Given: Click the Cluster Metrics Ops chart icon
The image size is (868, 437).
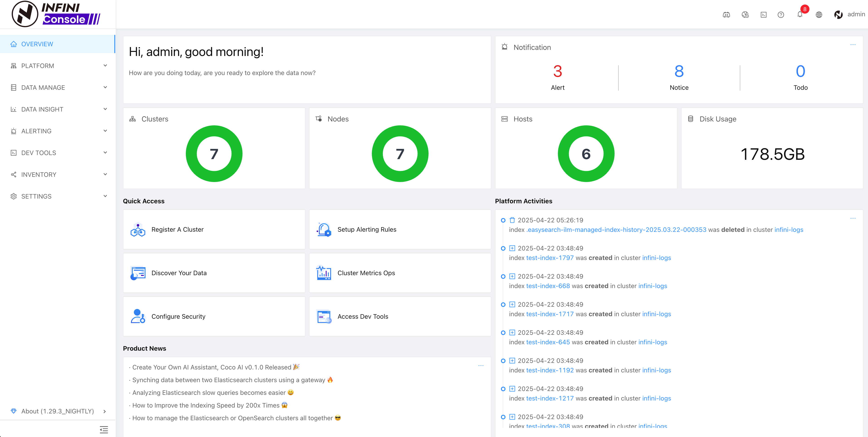Looking at the screenshot, I should click(x=324, y=273).
